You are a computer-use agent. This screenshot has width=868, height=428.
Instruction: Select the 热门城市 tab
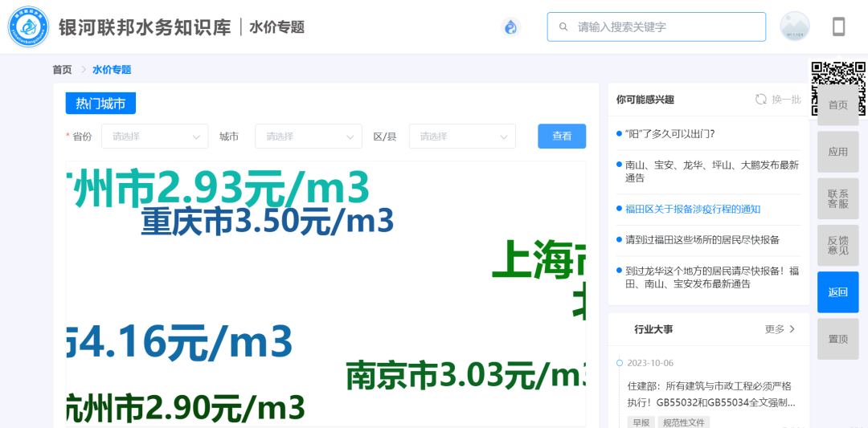100,104
